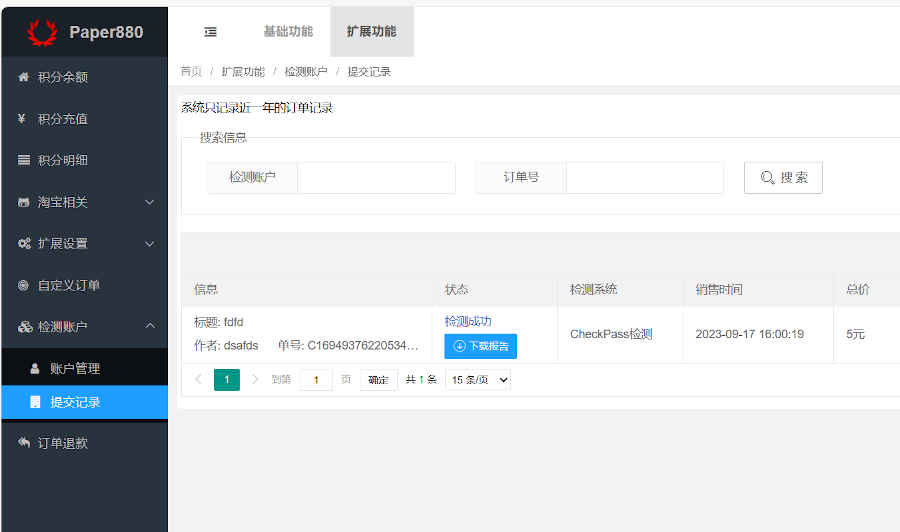Open 自定义订单 menu item
Viewport: 900px width, 532px height.
click(84, 285)
